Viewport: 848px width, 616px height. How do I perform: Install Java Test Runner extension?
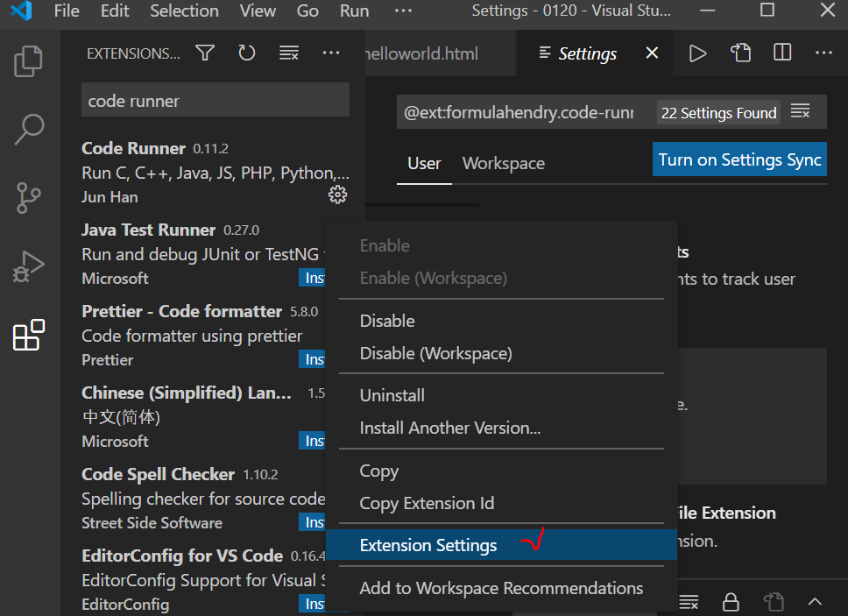(x=312, y=278)
